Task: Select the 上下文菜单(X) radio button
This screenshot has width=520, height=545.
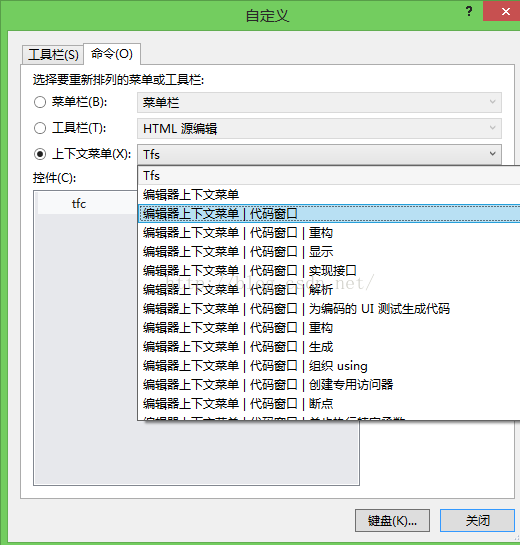Action: tap(40, 154)
